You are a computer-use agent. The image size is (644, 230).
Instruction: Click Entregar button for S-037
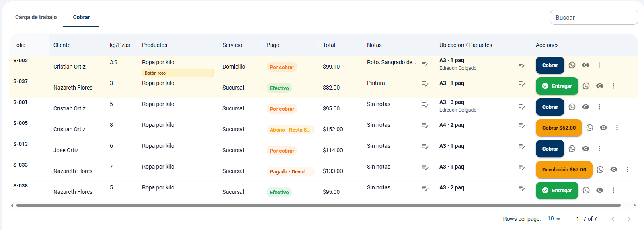pyautogui.click(x=557, y=86)
